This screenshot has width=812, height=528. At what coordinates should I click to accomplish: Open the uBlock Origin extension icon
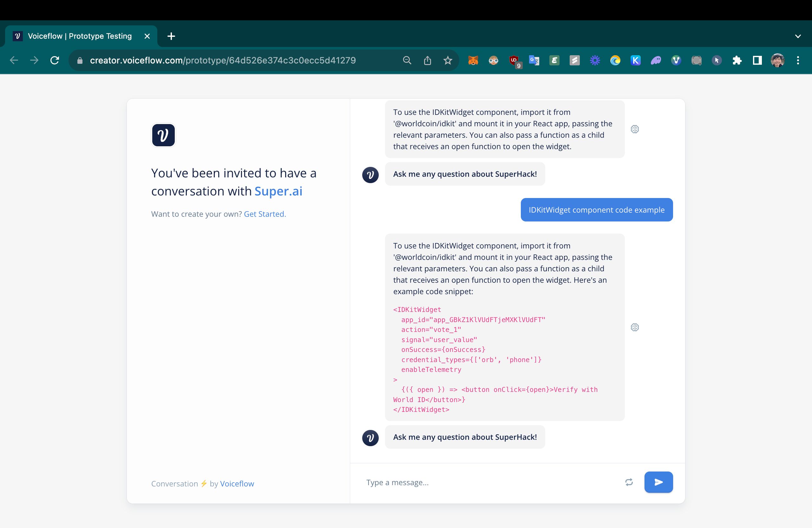514,61
